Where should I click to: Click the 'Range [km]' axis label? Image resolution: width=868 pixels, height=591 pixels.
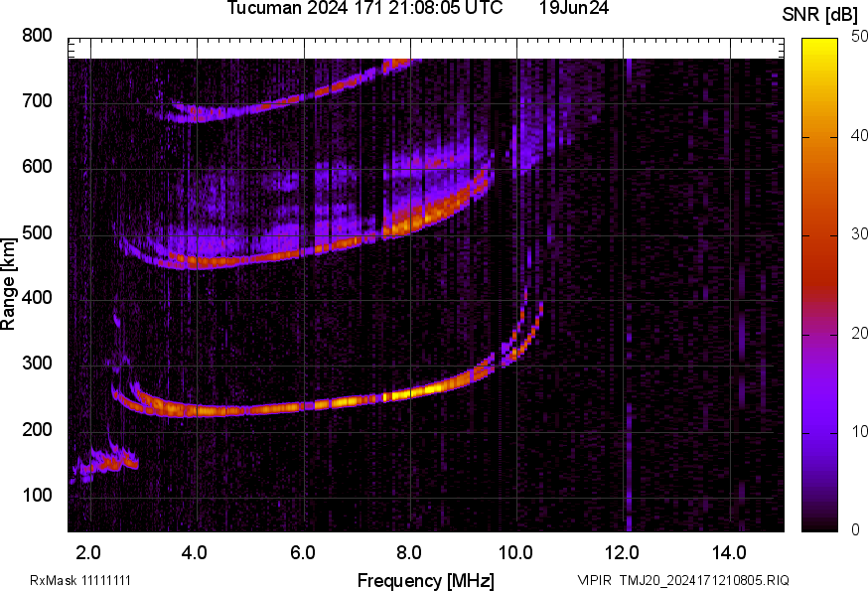coord(8,285)
